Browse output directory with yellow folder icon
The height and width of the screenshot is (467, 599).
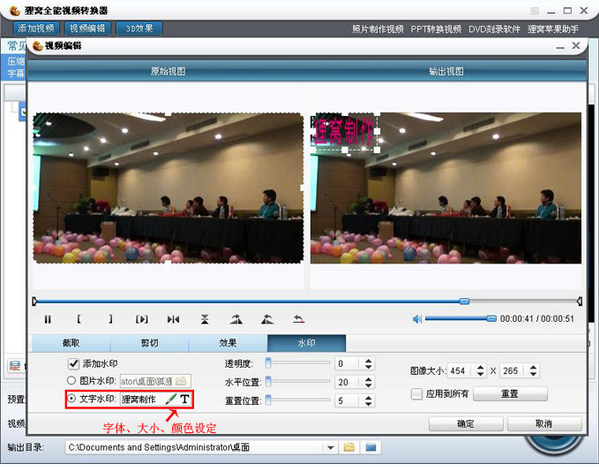tap(349, 447)
